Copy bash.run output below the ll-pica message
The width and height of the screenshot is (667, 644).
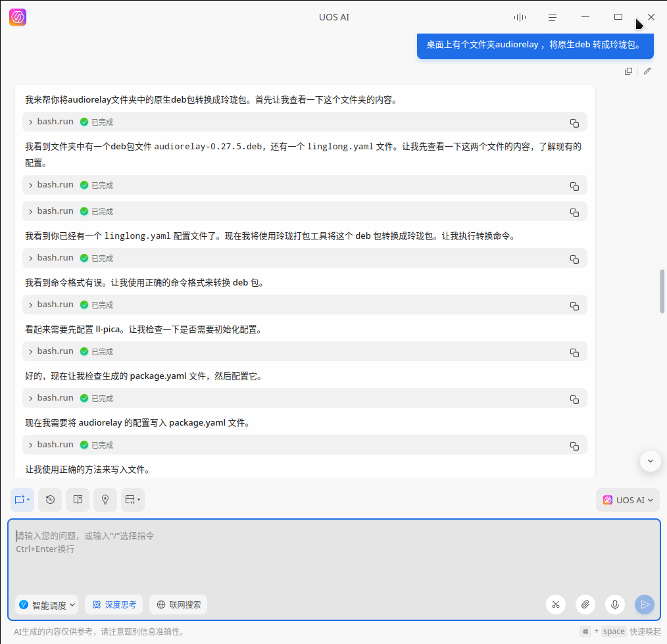click(x=574, y=353)
